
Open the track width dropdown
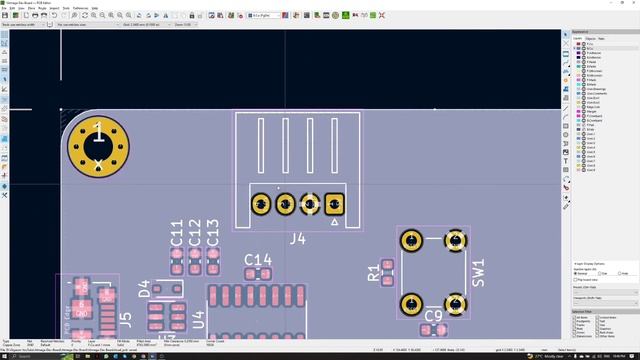click(23, 25)
